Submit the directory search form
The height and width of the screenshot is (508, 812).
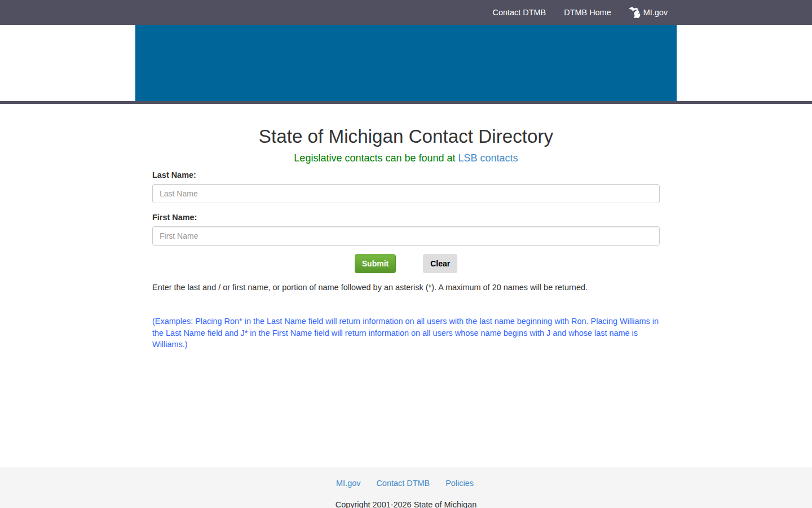375,264
